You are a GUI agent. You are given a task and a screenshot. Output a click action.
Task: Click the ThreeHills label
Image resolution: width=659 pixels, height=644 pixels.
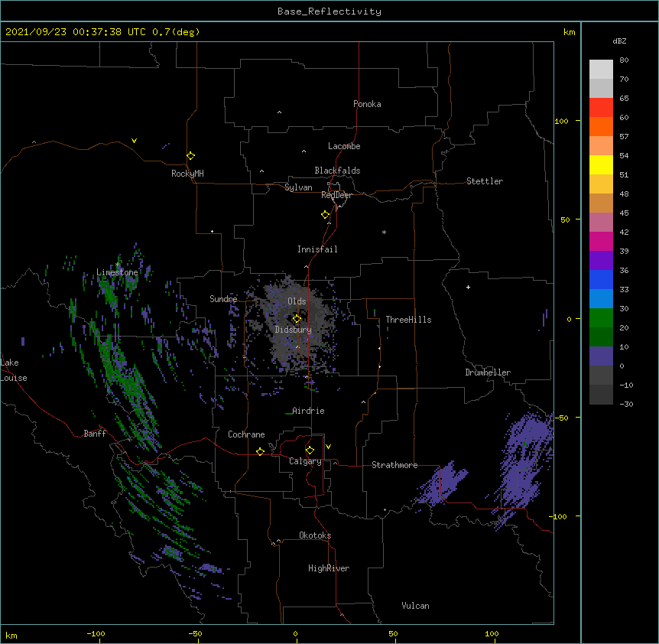408,320
